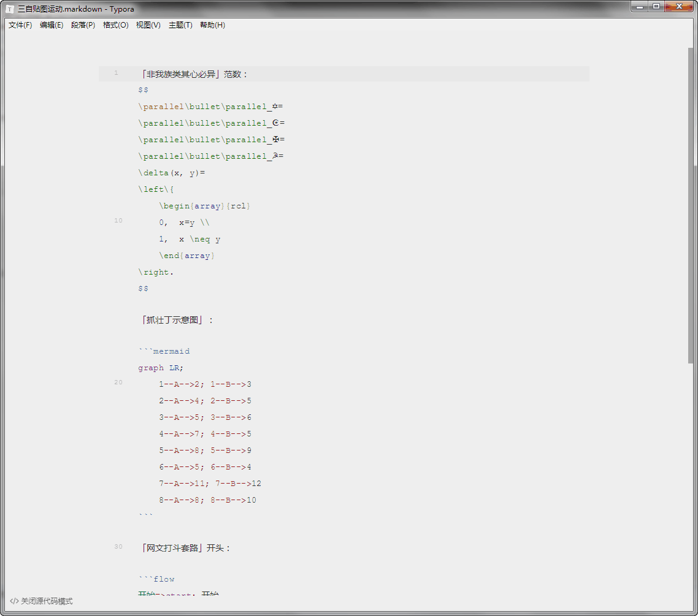
Task: Click the line 5--A-->8; 5--B-->9
Action: [205, 451]
